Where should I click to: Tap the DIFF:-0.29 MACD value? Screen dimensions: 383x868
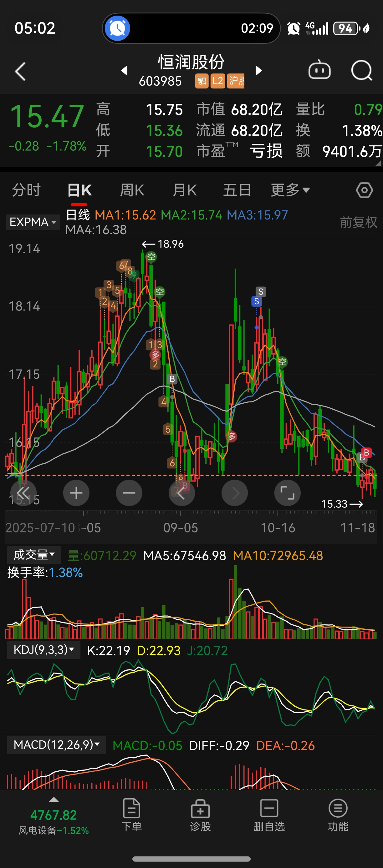pos(219,746)
